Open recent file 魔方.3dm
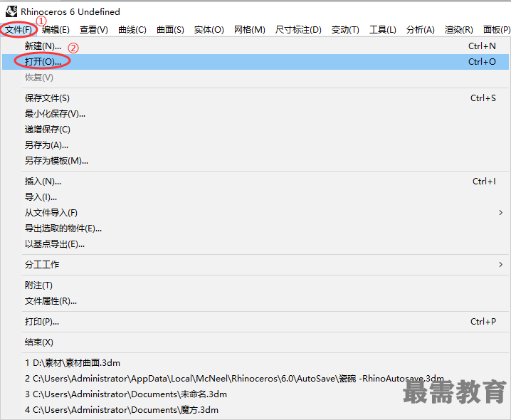This screenshot has height=420, width=511. (255, 410)
